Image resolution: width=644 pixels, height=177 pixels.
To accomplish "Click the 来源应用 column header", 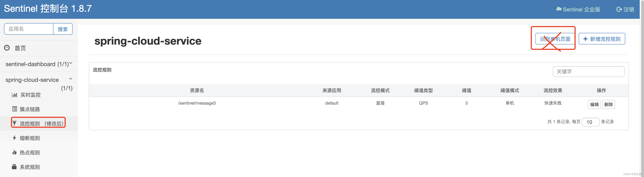I will tap(332, 90).
